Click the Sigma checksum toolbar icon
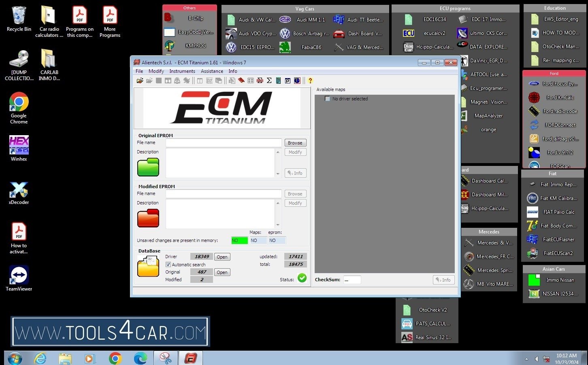588x365 pixels. [x=269, y=81]
